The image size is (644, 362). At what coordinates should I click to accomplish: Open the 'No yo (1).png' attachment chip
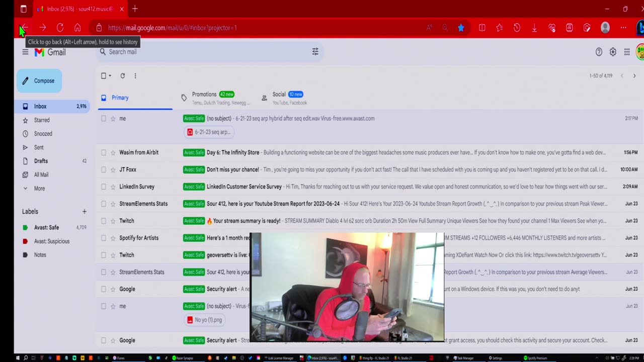[204, 320]
